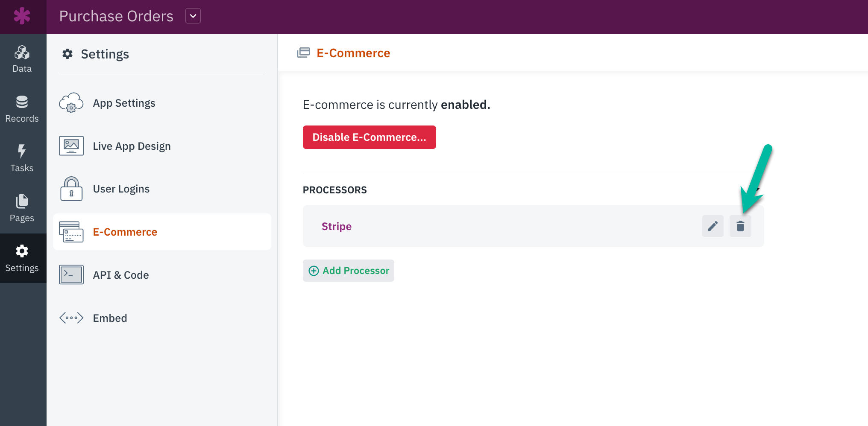Viewport: 868px width, 426px height.
Task: Select the Stripe processor name
Action: [336, 226]
